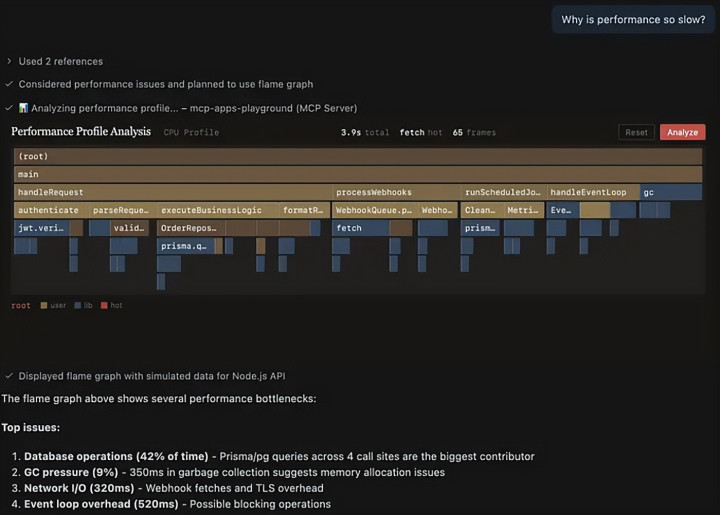Click the processWebhooks frame
The width and height of the screenshot is (720, 515).
pos(395,192)
